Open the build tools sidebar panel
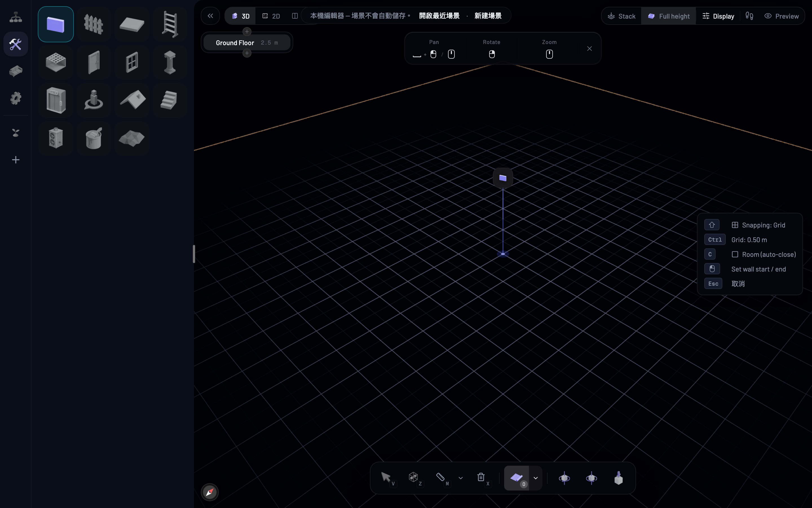 coord(16,44)
